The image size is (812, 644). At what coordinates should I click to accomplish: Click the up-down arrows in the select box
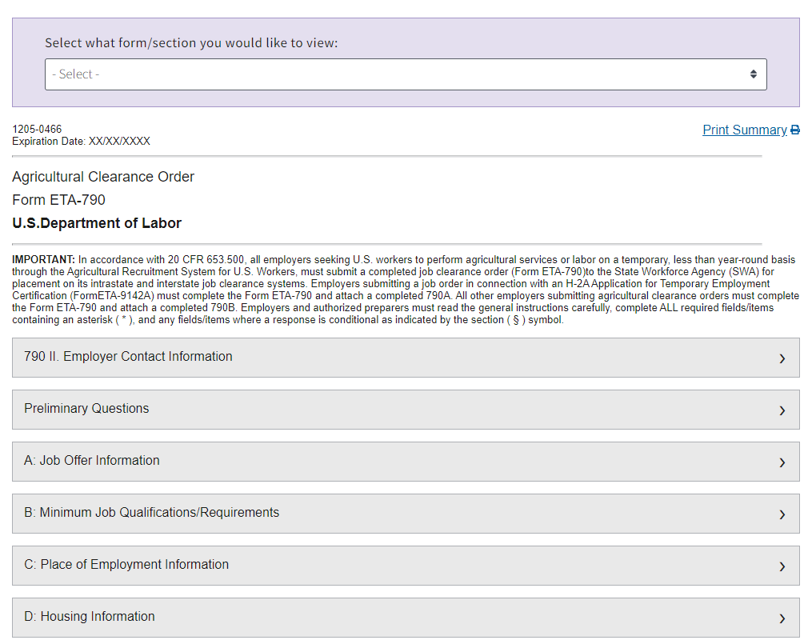(753, 74)
